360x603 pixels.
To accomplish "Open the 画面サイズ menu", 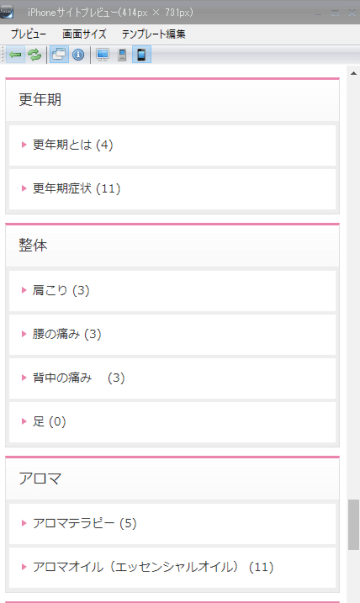I will pyautogui.click(x=84, y=34).
